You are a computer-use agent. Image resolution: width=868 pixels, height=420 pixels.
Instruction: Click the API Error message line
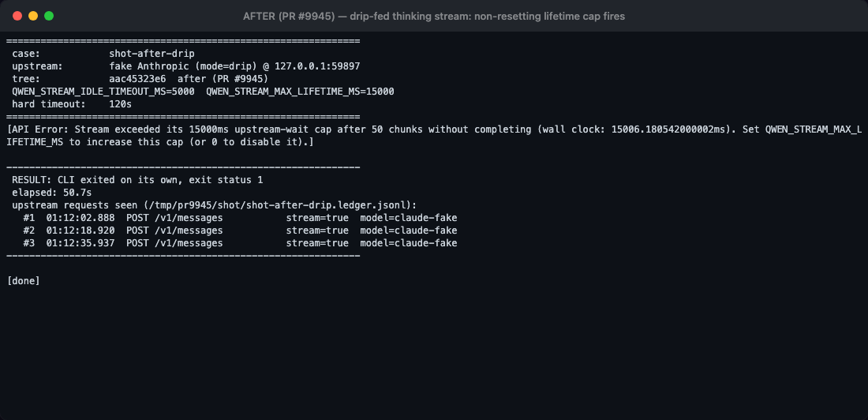(x=434, y=136)
